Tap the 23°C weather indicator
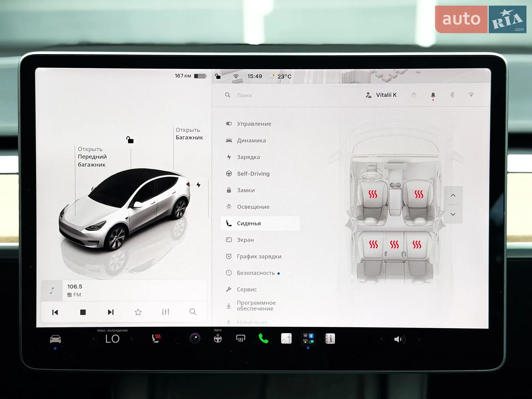The height and width of the screenshot is (399, 532). 281,76
